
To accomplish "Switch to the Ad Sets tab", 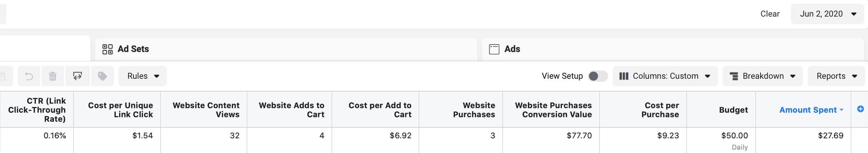I will pyautogui.click(x=133, y=49).
